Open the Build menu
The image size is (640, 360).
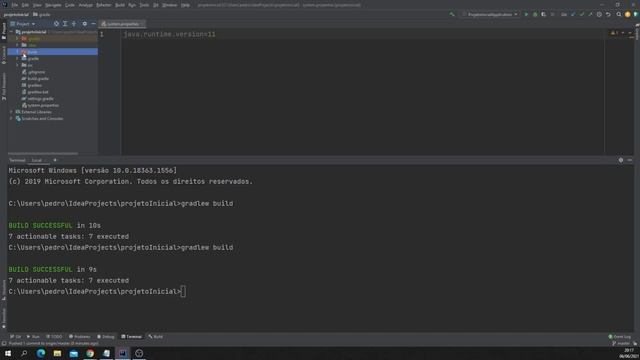pos(120,5)
